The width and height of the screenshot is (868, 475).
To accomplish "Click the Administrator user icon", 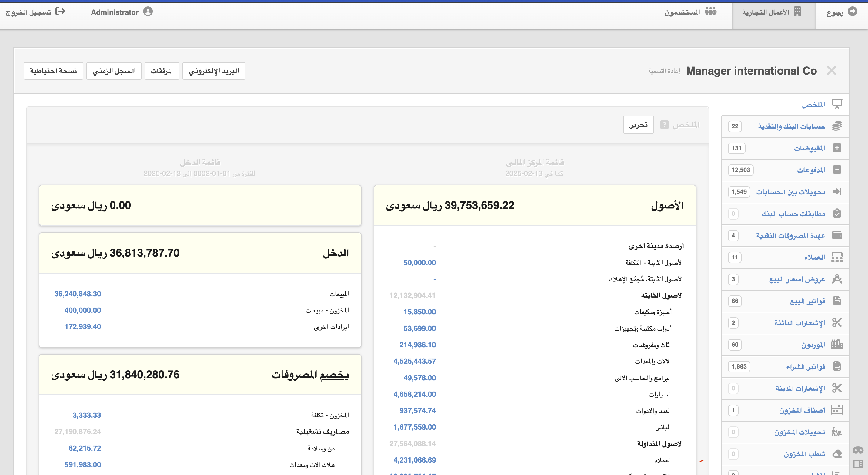I will point(148,12).
